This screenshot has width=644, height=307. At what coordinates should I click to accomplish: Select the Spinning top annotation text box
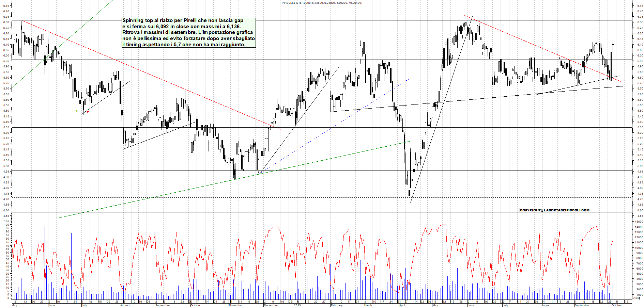188,32
